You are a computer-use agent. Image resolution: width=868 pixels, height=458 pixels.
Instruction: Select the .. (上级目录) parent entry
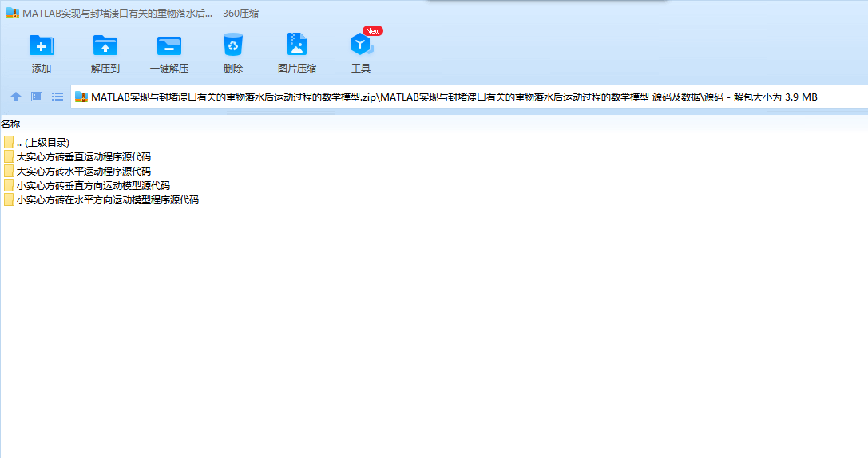(x=37, y=143)
